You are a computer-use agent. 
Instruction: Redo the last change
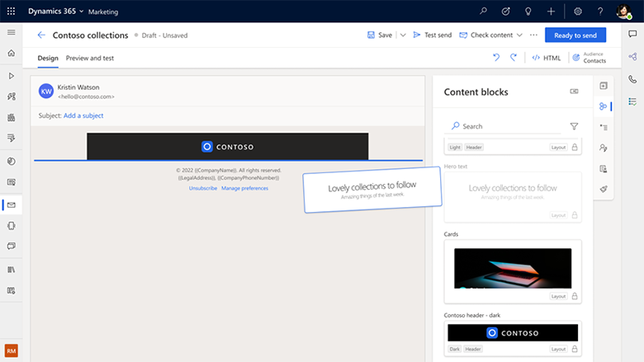pyautogui.click(x=514, y=58)
